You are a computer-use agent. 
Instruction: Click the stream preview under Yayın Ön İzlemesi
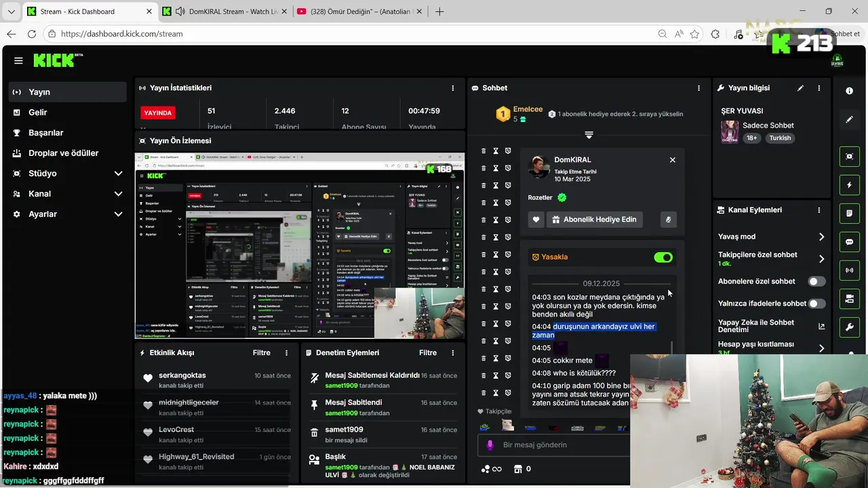tap(300, 245)
